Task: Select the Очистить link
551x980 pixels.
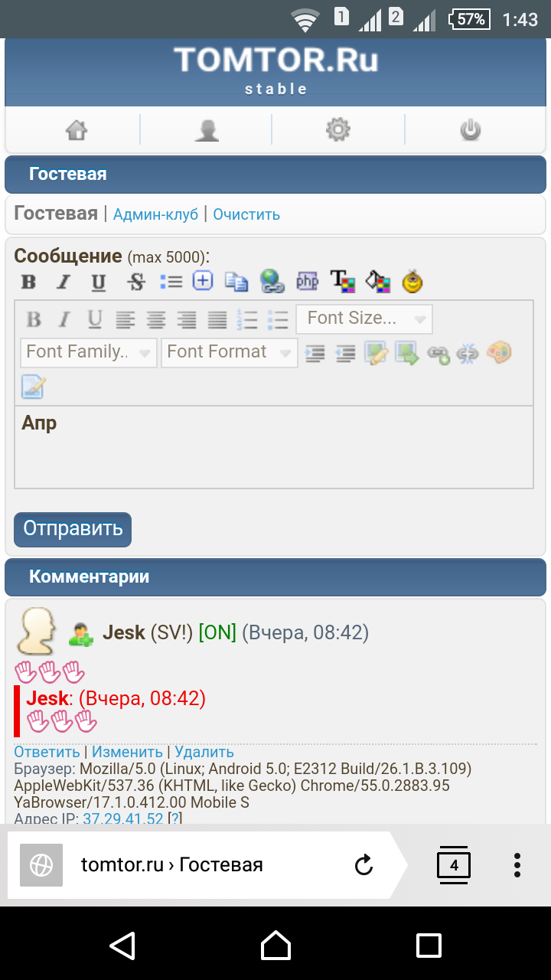Action: point(246,214)
